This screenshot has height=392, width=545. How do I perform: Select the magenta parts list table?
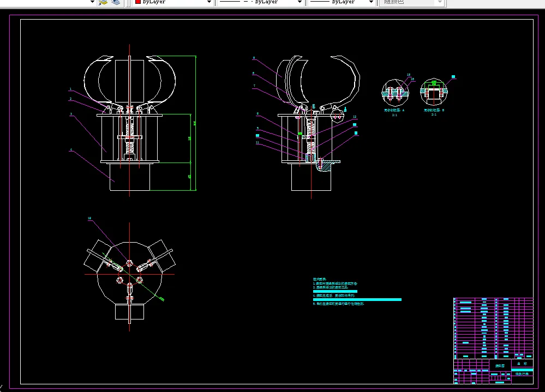493,328
